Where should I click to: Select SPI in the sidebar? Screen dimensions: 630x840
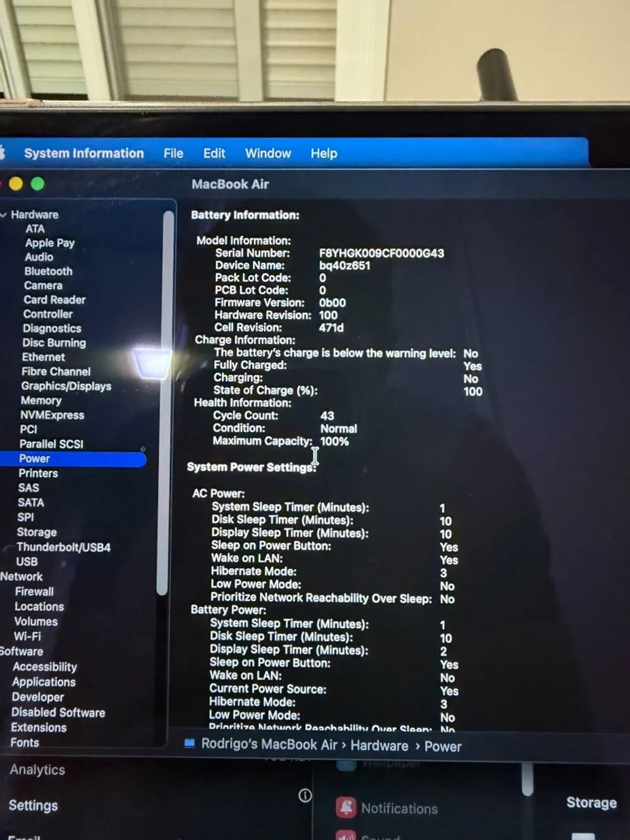(26, 517)
